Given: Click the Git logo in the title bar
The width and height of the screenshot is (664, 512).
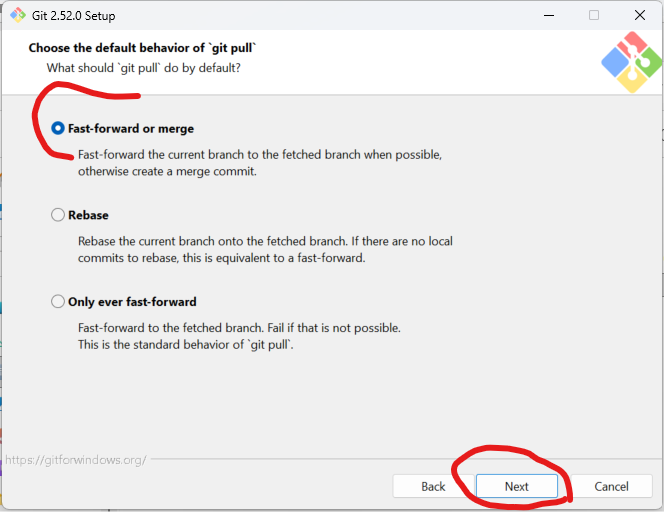Looking at the screenshot, I should pyautogui.click(x=18, y=15).
